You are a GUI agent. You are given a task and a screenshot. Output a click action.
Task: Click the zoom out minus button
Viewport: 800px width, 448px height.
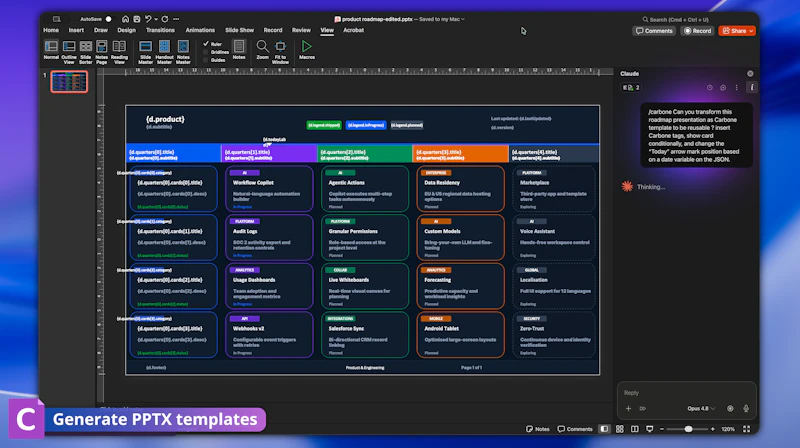coord(662,429)
